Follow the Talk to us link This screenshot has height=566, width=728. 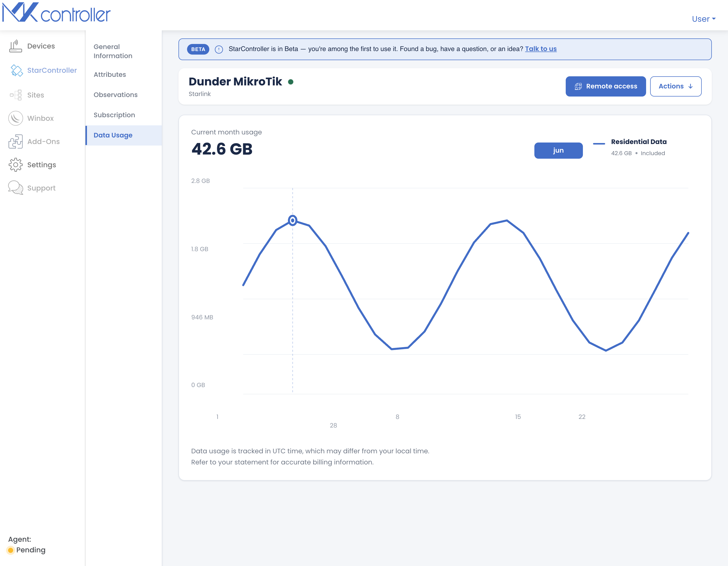(x=541, y=49)
